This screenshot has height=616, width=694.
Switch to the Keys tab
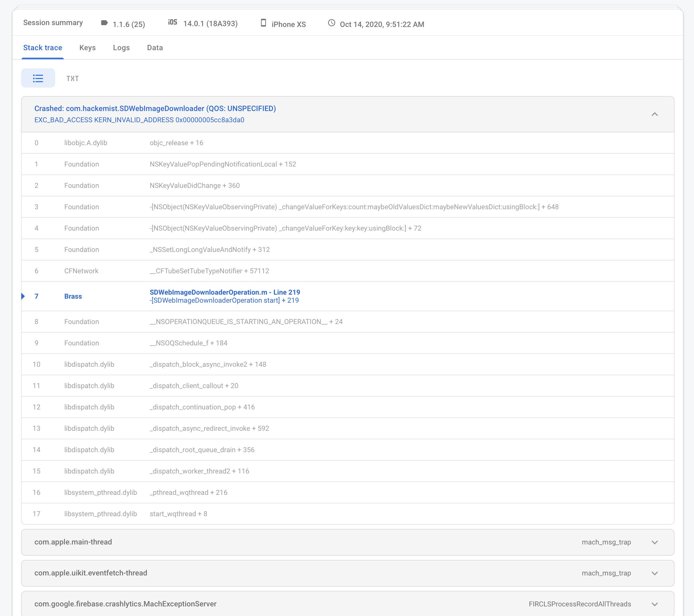[87, 48]
